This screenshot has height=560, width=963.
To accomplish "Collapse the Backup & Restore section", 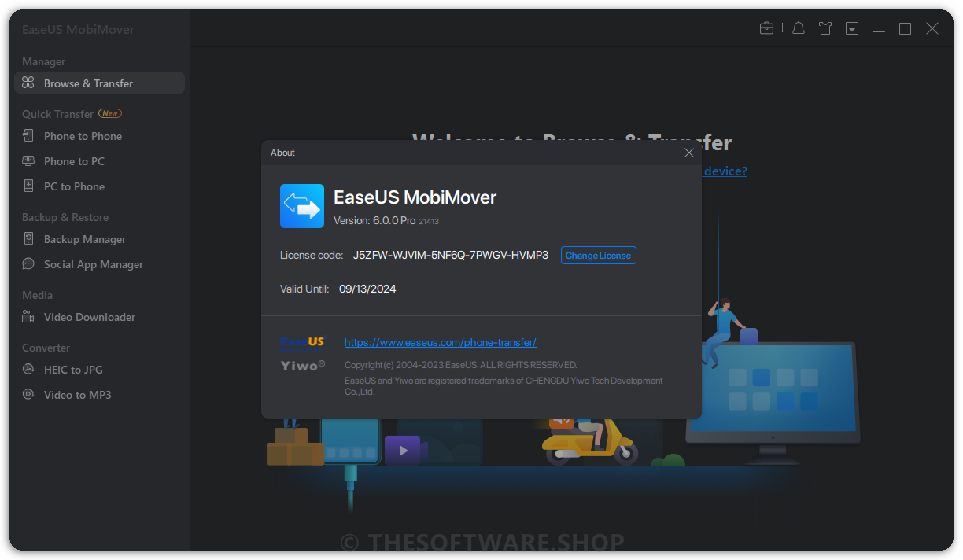I will [65, 216].
